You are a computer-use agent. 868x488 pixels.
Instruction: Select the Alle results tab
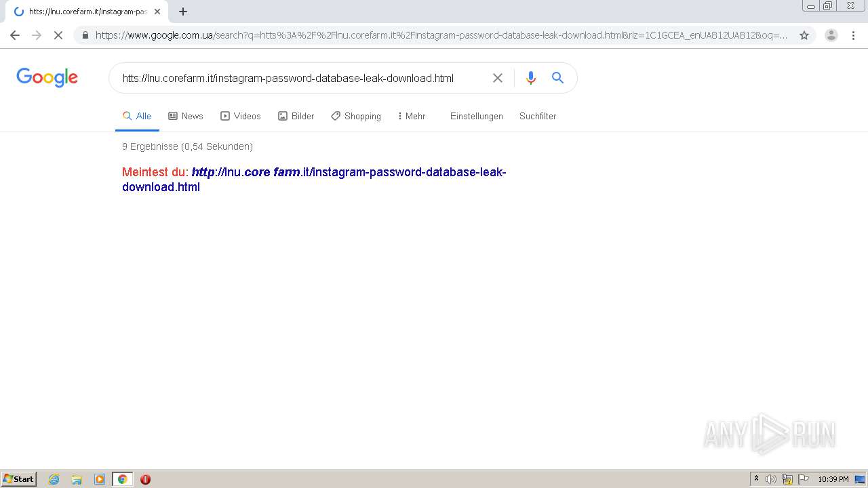pos(137,116)
